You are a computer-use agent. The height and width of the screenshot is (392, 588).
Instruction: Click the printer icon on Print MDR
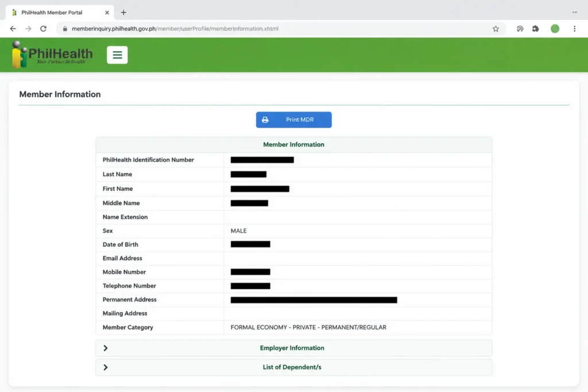click(x=265, y=120)
